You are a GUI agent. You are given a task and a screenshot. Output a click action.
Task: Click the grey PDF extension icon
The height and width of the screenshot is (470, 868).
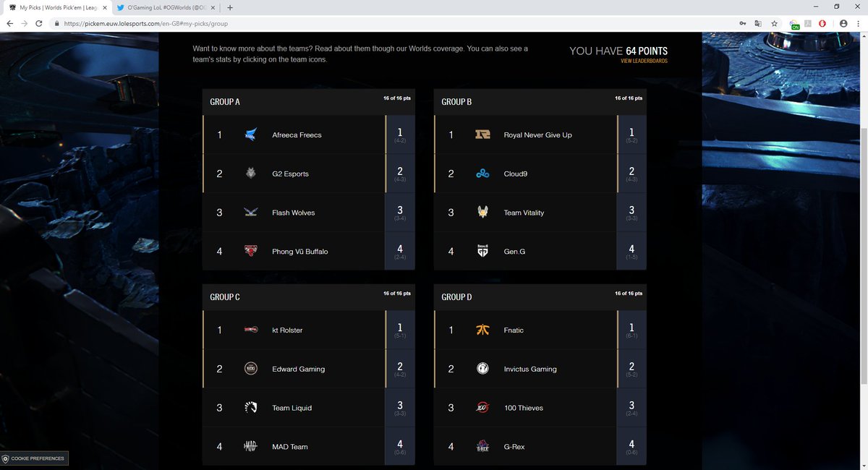point(808,23)
